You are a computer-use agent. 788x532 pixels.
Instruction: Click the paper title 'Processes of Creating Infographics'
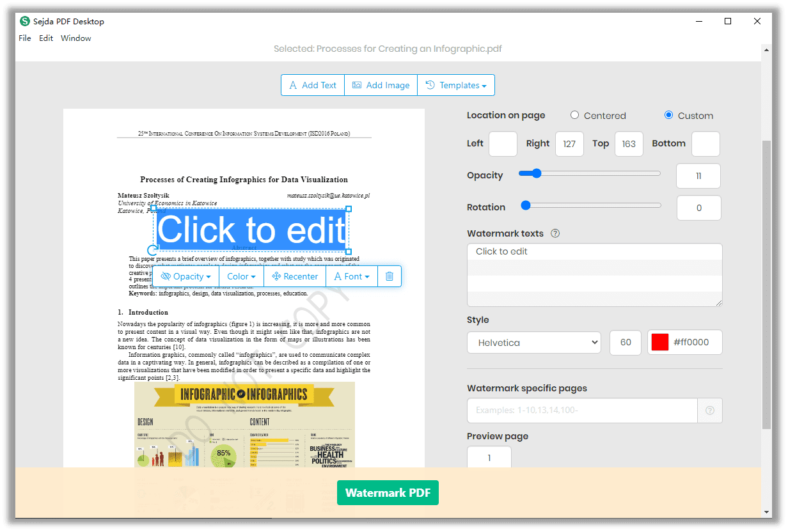tap(244, 180)
